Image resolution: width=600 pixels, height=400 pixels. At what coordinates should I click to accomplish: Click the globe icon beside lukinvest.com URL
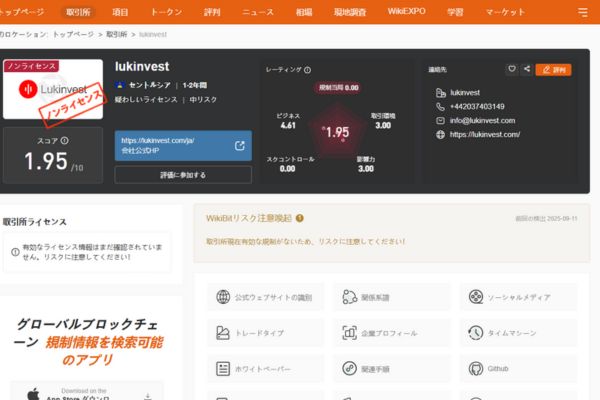tap(440, 134)
